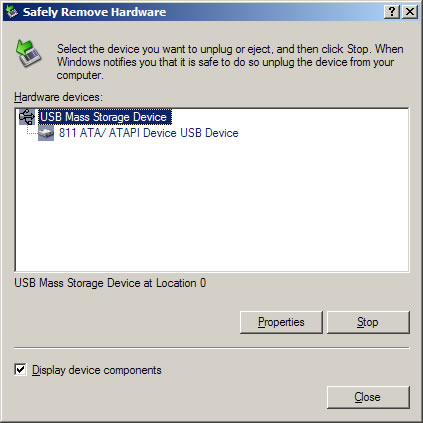This screenshot has height=423, width=423.
Task: Click the Hardware devices label
Action: coord(59,97)
